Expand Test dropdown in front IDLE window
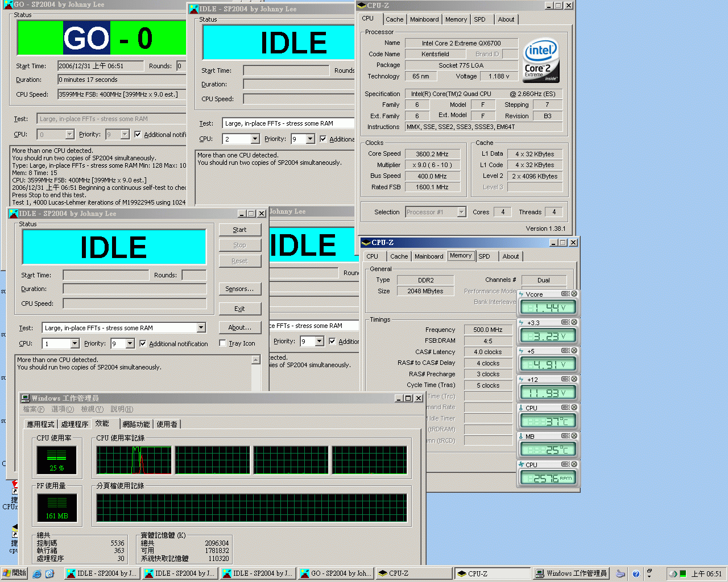 pos(201,328)
